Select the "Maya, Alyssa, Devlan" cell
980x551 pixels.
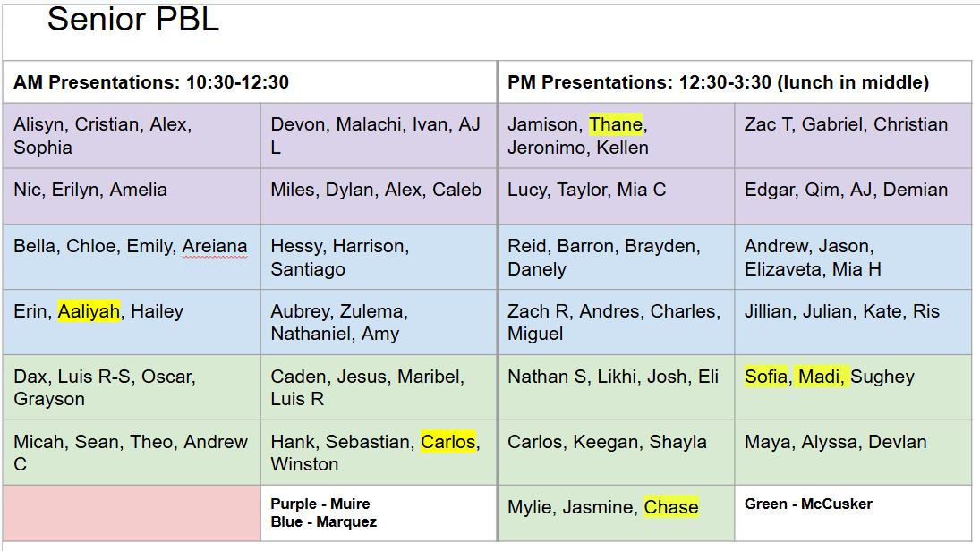click(x=835, y=442)
